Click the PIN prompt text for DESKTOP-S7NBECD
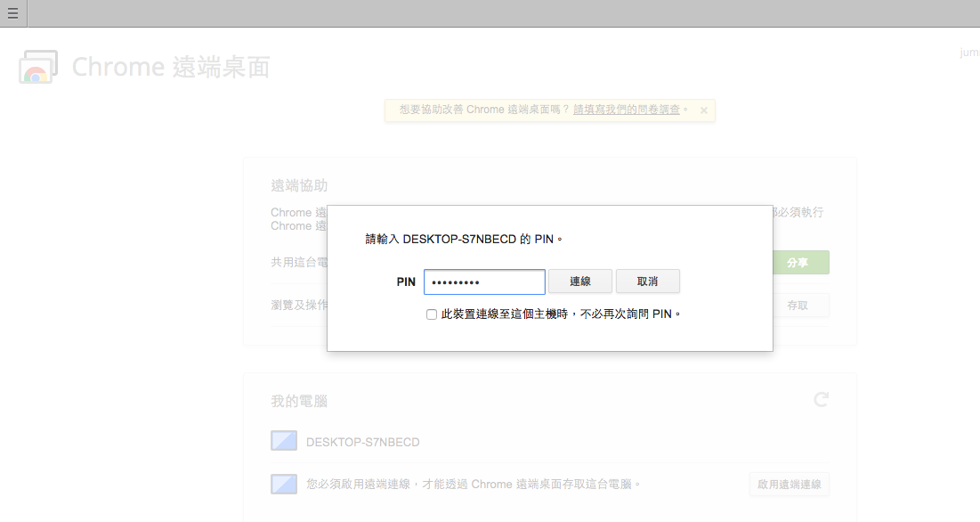 tap(463, 239)
